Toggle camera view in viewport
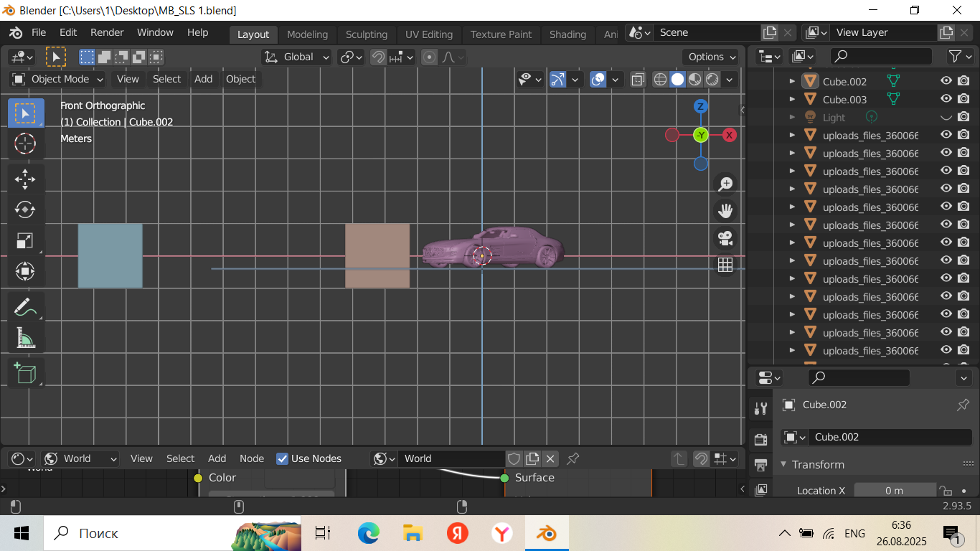980x551 pixels. [725, 237]
